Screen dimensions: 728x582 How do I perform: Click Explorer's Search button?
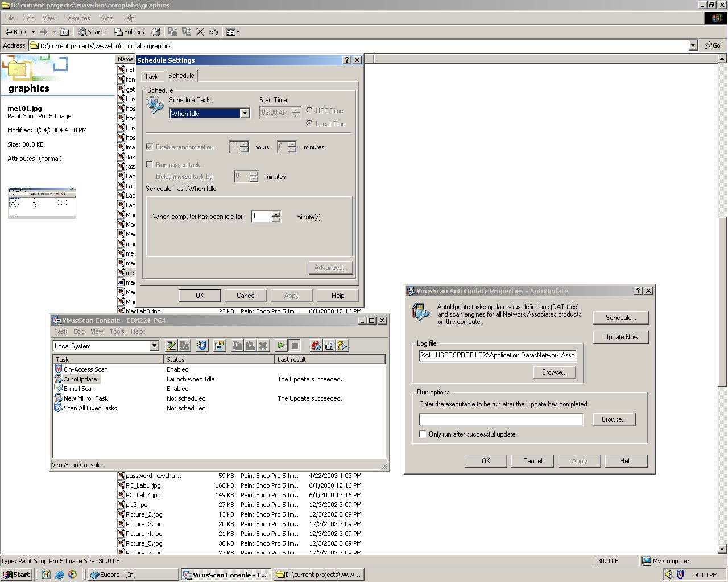92,32
